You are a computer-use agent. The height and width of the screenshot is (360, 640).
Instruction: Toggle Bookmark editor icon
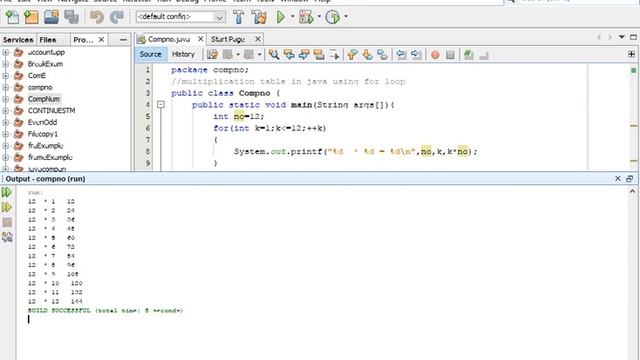(382, 55)
